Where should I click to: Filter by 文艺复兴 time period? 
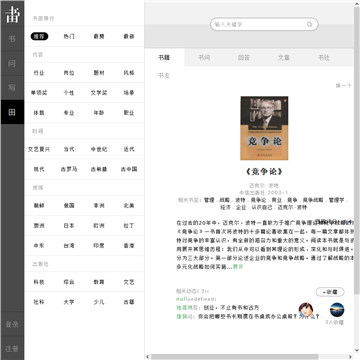(39, 149)
